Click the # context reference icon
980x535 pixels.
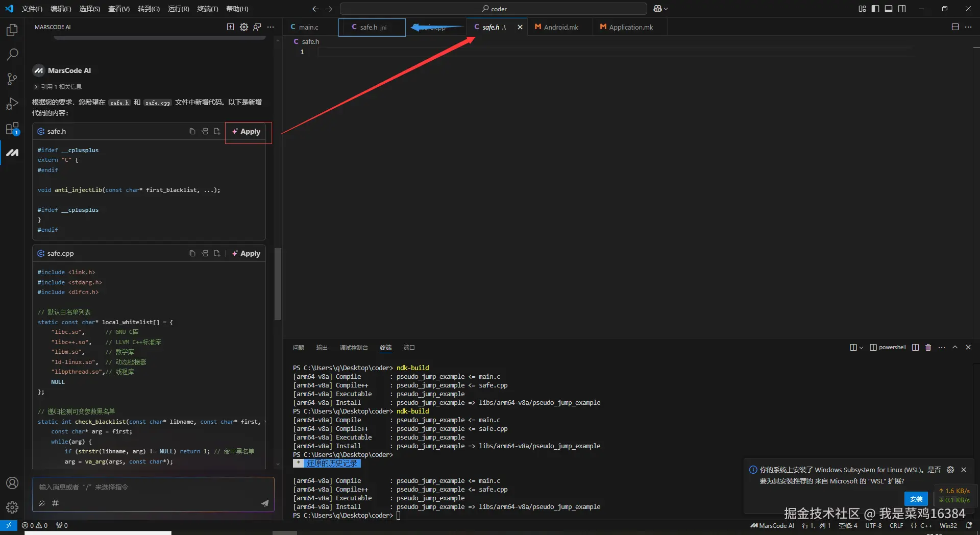[55, 503]
